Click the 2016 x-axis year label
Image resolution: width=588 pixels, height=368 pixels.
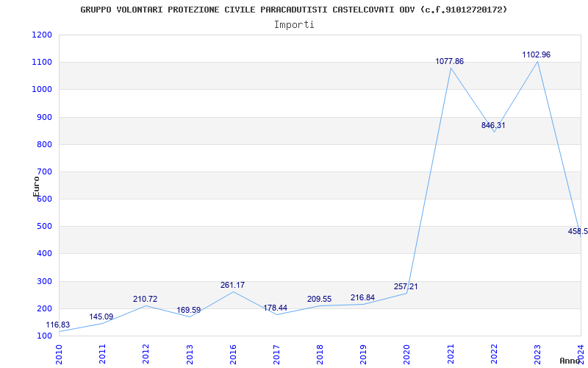[233, 354]
